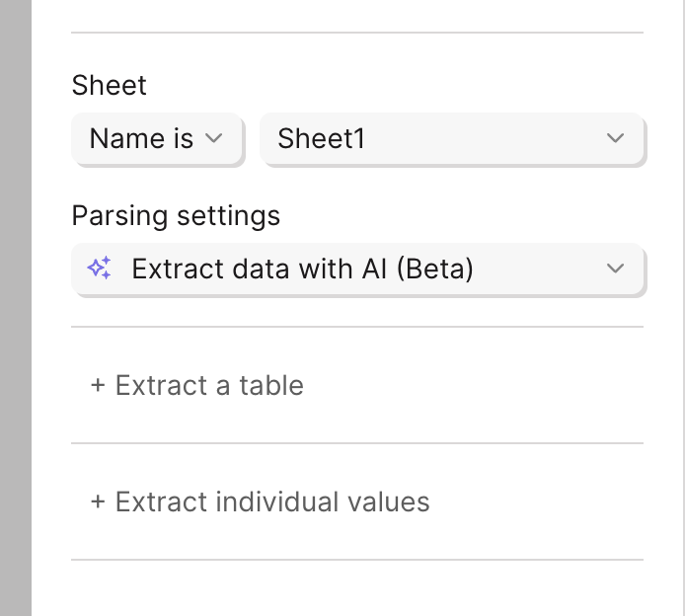Click the Sheet section label
Image resolution: width=685 pixels, height=616 pixels.
(110, 86)
